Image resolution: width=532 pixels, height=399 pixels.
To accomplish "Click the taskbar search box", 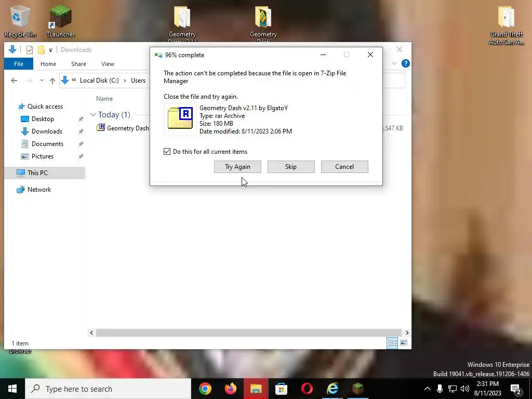I will pos(108,389).
